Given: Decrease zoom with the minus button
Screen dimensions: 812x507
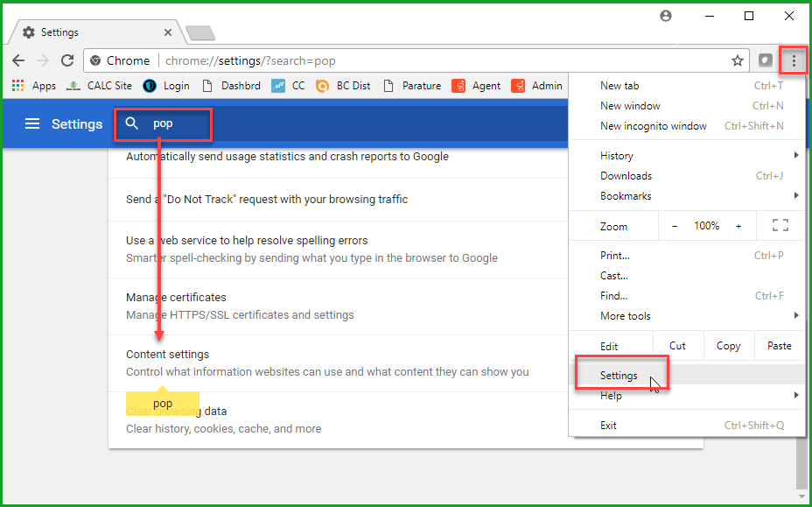Looking at the screenshot, I should (x=675, y=226).
